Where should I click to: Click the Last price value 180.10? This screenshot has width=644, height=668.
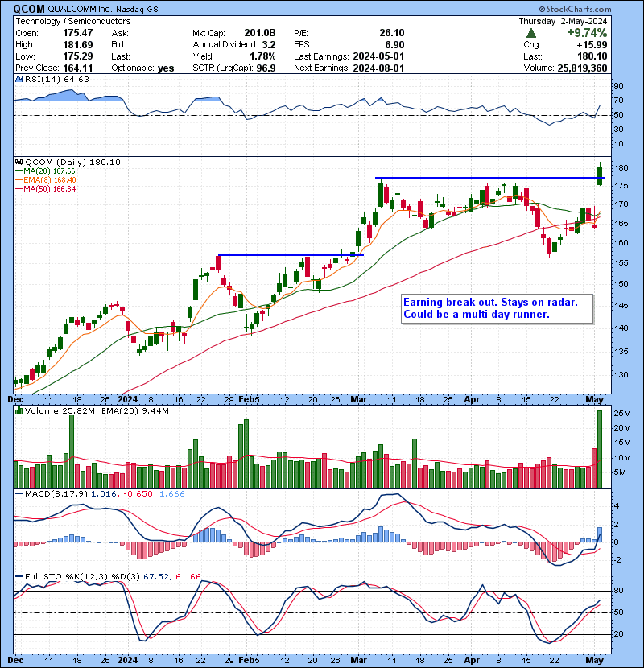pyautogui.click(x=592, y=56)
